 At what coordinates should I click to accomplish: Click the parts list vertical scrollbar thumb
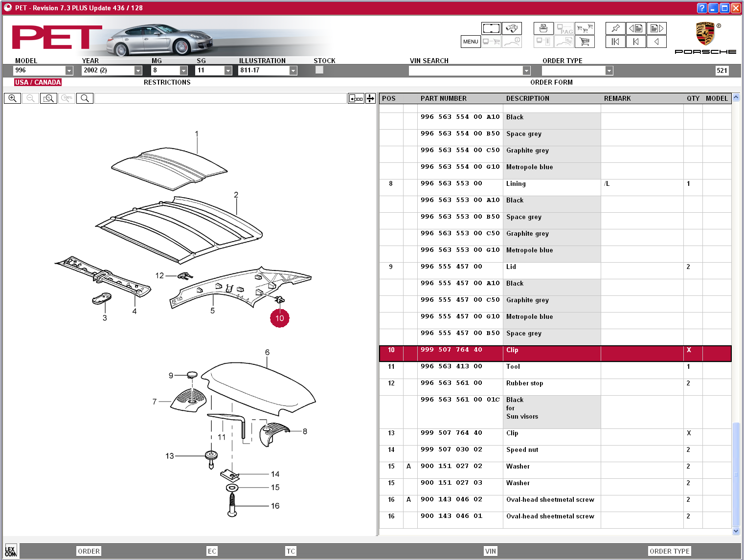pos(736,473)
